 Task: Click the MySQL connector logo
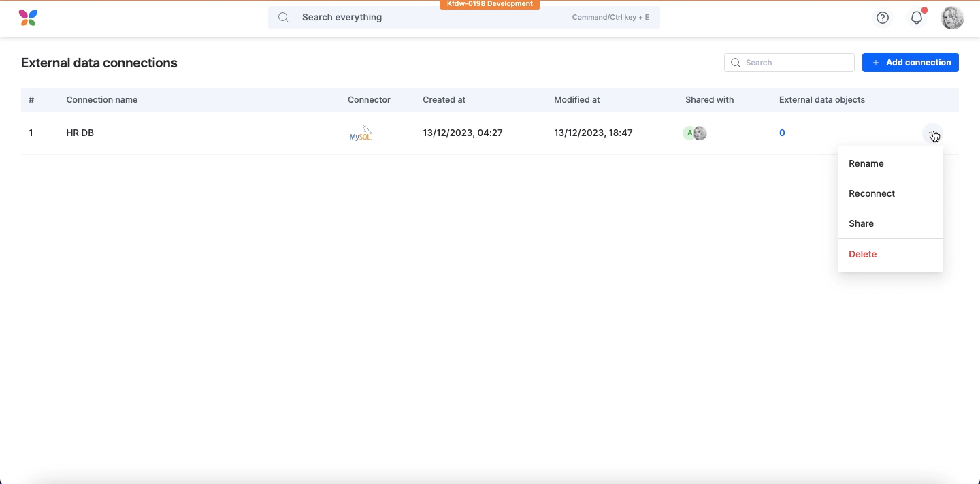(x=361, y=133)
